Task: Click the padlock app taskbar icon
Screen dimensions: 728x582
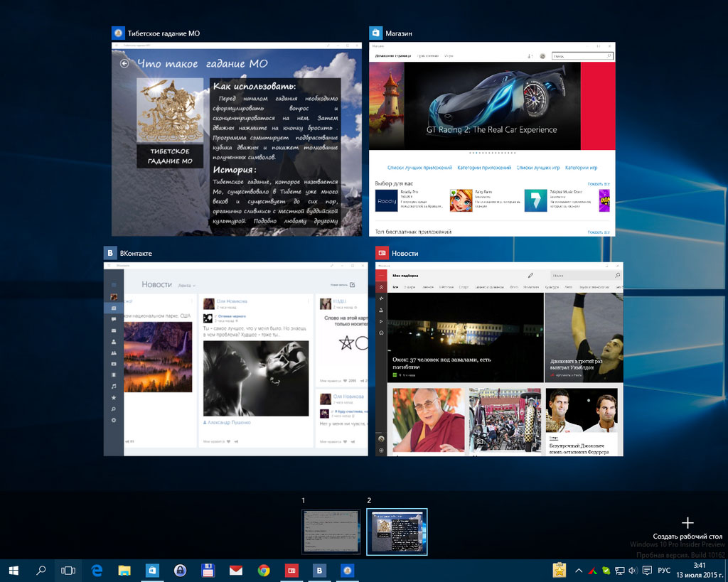Action: point(180,571)
